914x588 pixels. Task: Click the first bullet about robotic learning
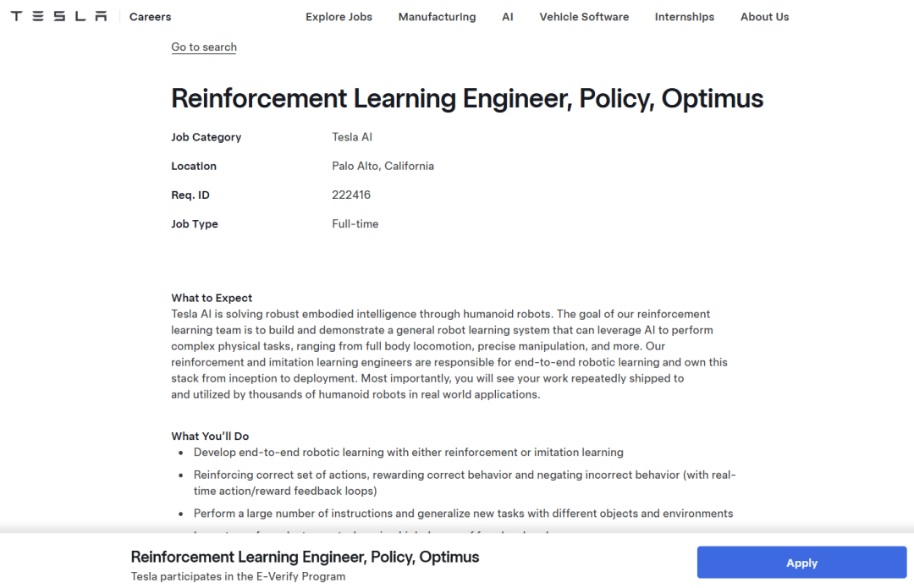point(408,453)
